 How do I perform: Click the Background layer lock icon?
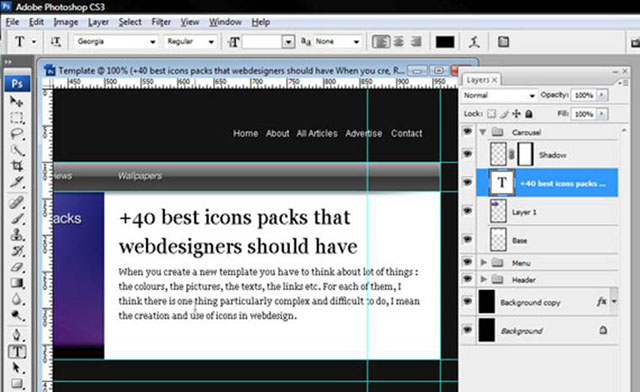[603, 330]
